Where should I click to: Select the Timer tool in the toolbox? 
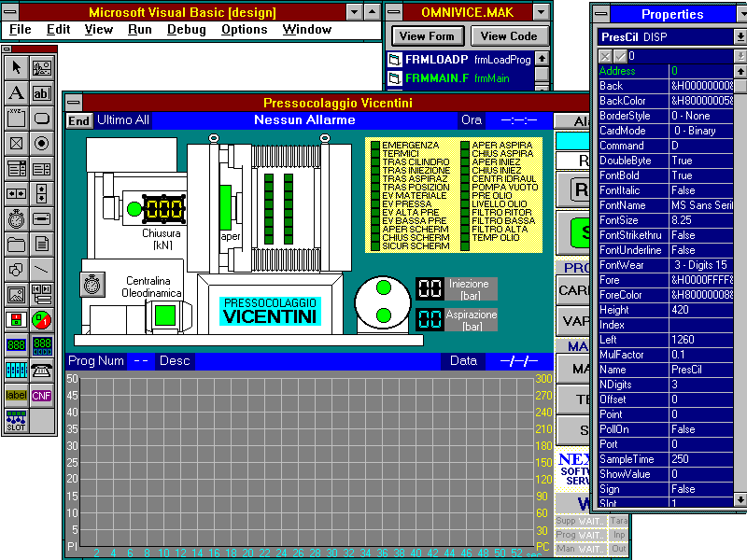point(16,219)
